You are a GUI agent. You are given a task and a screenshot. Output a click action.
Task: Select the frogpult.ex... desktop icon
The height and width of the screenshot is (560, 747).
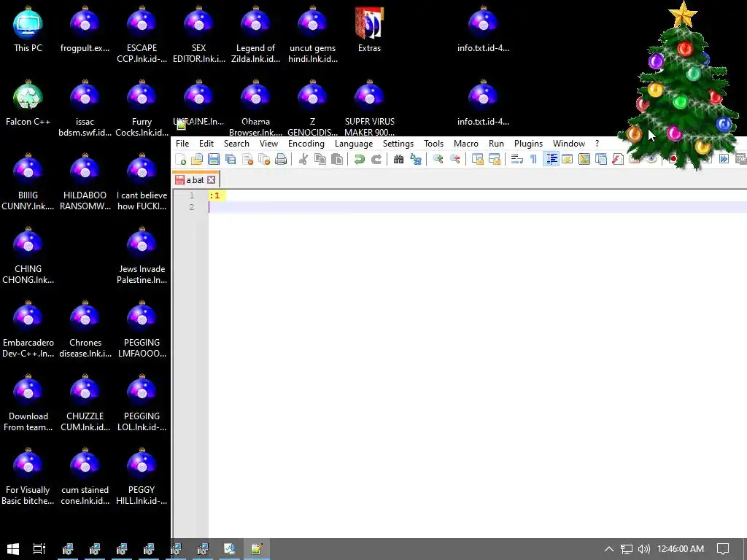coord(85,29)
